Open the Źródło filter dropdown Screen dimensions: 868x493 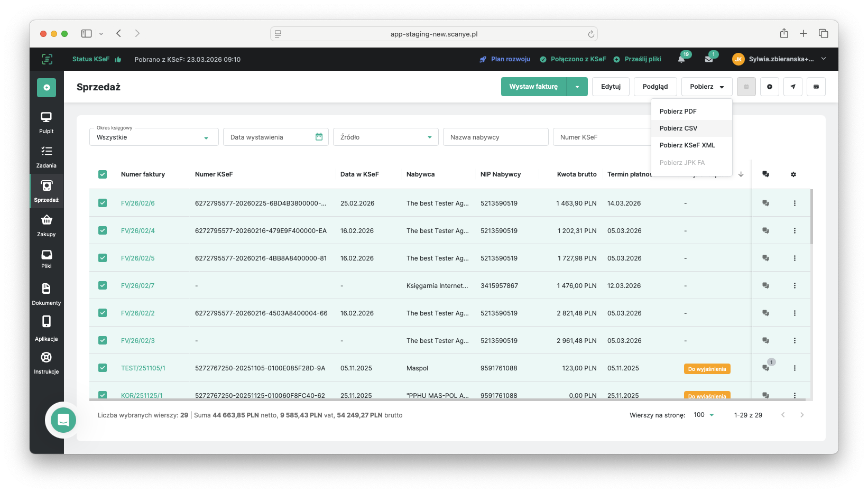(x=386, y=137)
